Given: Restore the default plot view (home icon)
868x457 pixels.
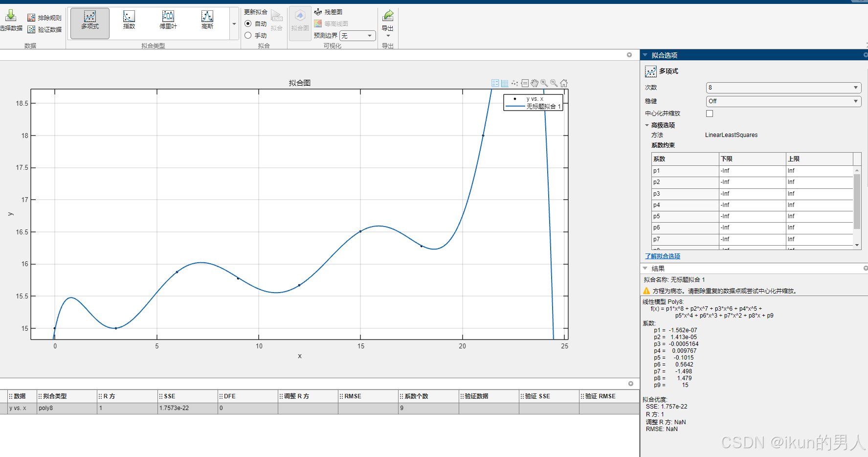Looking at the screenshot, I should tap(564, 83).
